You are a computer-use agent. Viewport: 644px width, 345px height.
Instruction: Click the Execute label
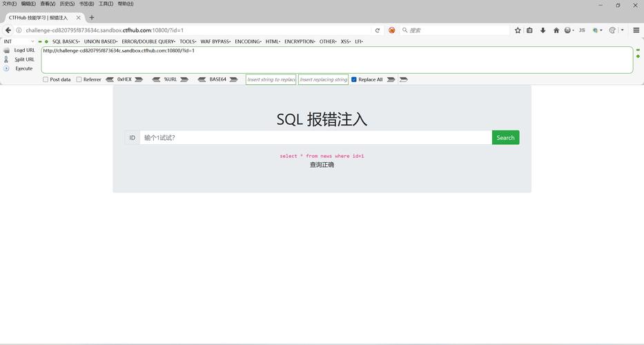pyautogui.click(x=24, y=68)
